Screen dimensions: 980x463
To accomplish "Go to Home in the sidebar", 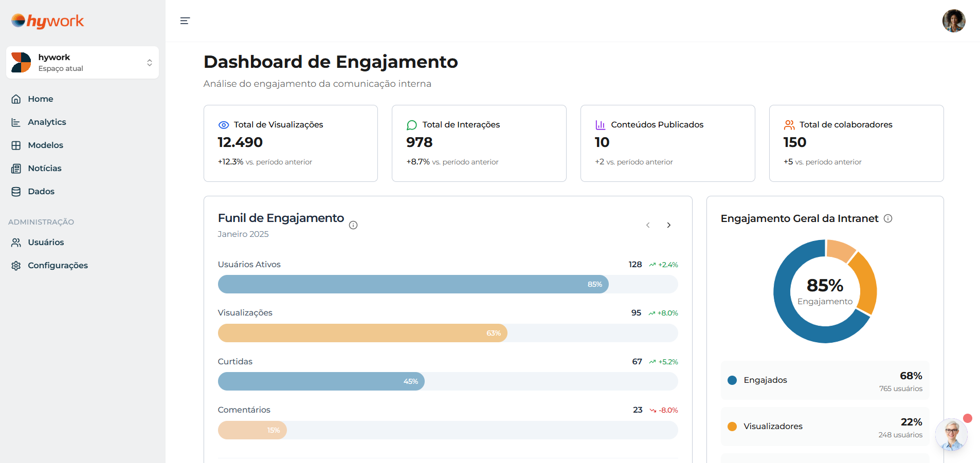I will [41, 99].
